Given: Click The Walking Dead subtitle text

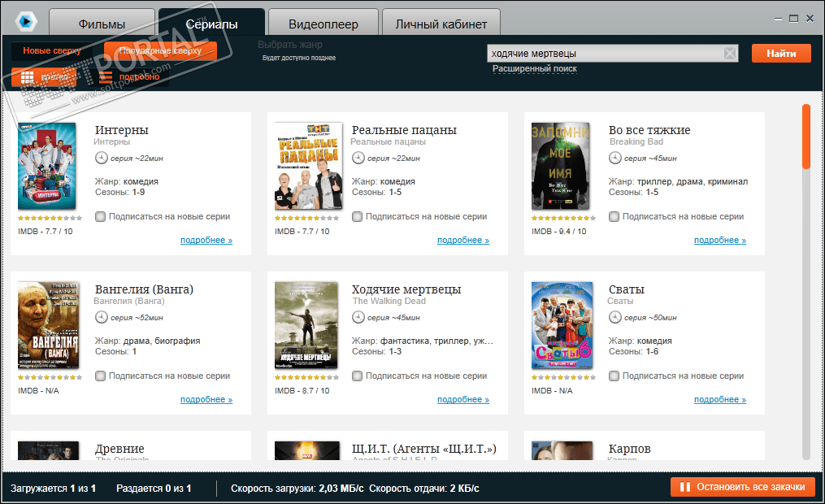Looking at the screenshot, I should tap(389, 301).
